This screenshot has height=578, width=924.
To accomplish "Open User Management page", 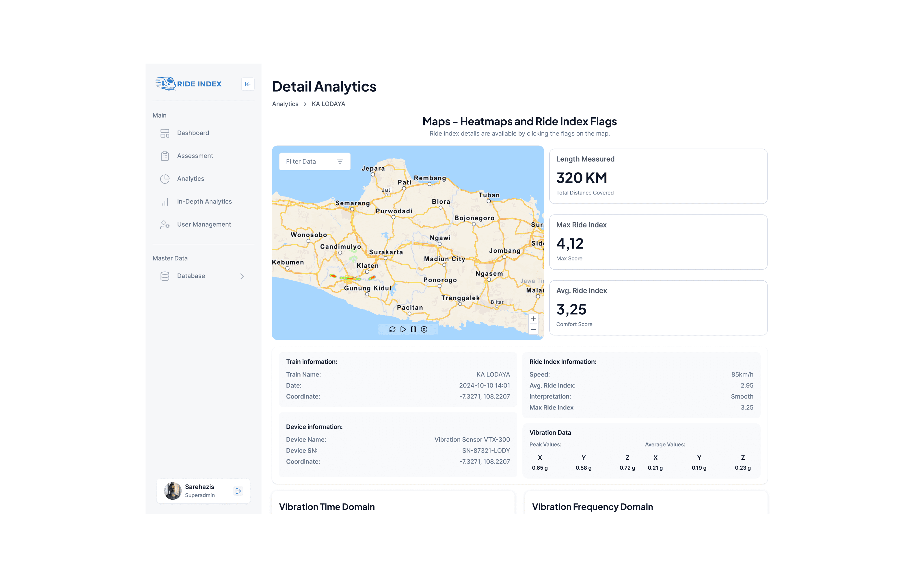I will pyautogui.click(x=204, y=225).
